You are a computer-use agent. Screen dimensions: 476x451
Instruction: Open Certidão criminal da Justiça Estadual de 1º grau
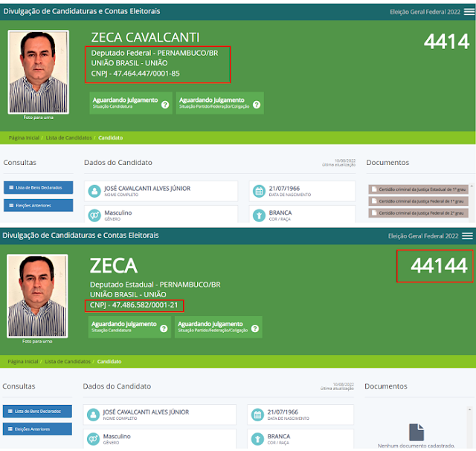(x=418, y=189)
